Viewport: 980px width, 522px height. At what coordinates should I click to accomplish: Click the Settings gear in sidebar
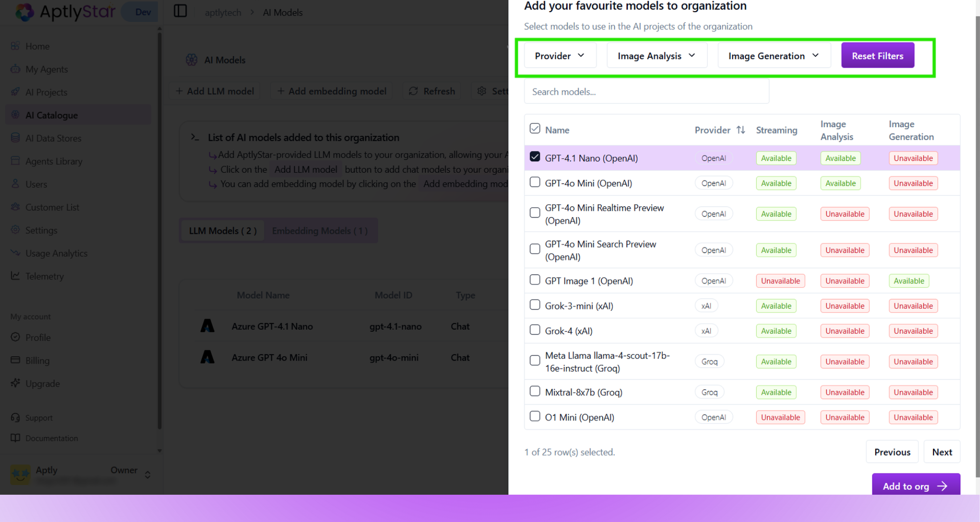click(x=16, y=230)
